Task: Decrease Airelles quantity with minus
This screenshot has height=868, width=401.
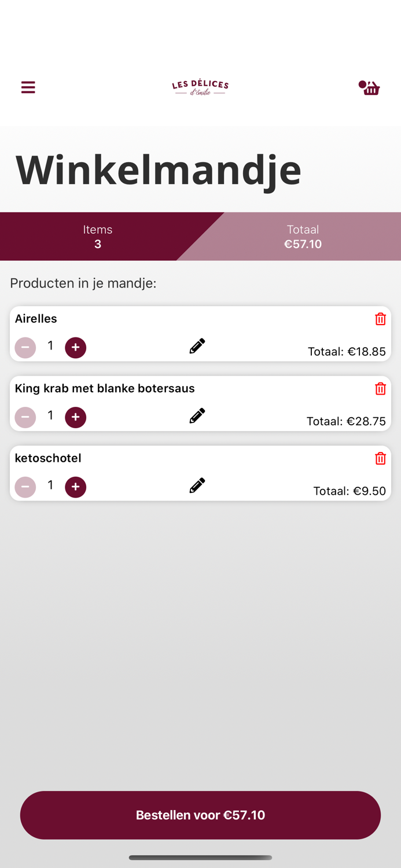Action: click(x=25, y=348)
